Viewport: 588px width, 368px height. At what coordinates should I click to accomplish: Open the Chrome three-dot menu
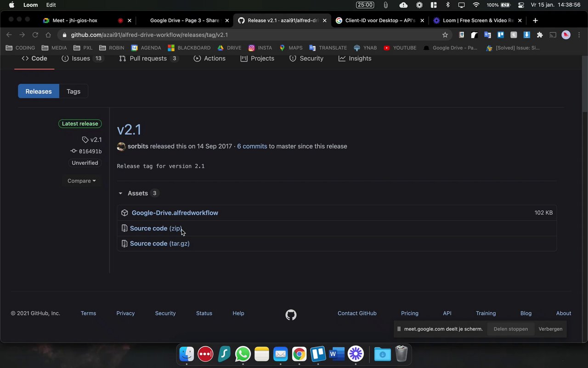click(x=579, y=35)
